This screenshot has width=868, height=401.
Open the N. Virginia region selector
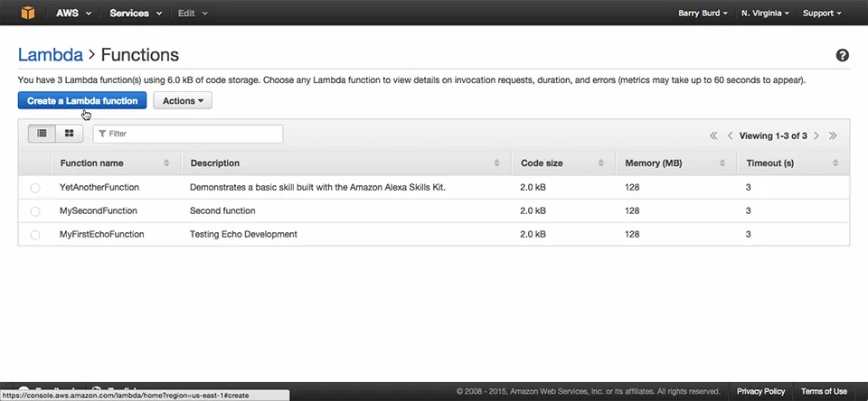tap(765, 13)
